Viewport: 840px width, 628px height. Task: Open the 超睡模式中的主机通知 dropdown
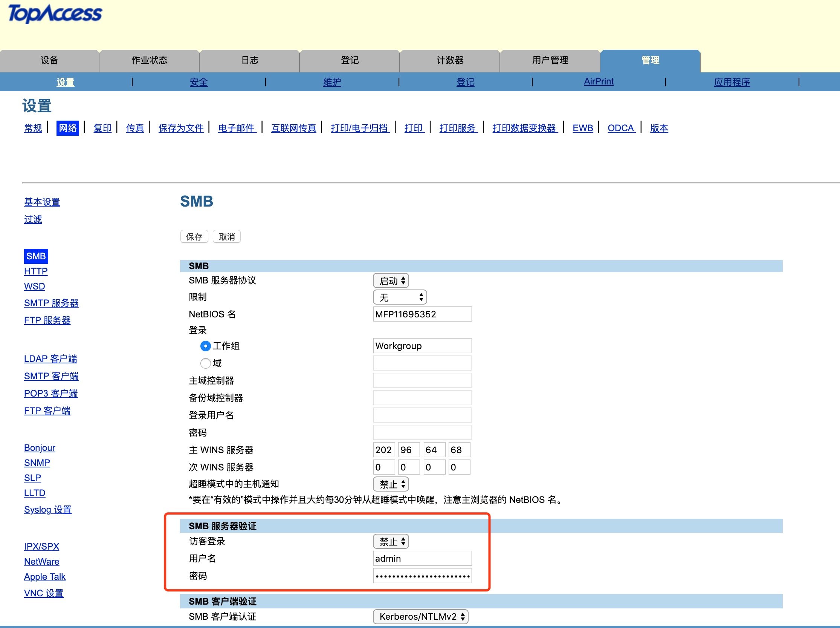point(391,484)
